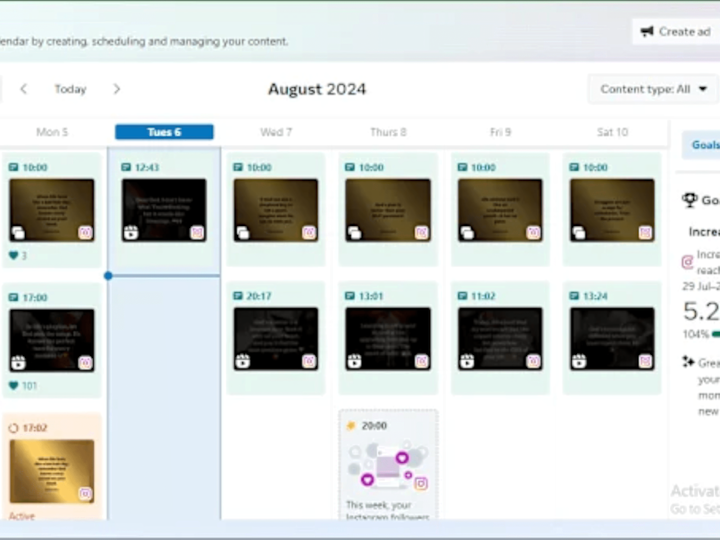Click the Create ad button

click(x=675, y=32)
